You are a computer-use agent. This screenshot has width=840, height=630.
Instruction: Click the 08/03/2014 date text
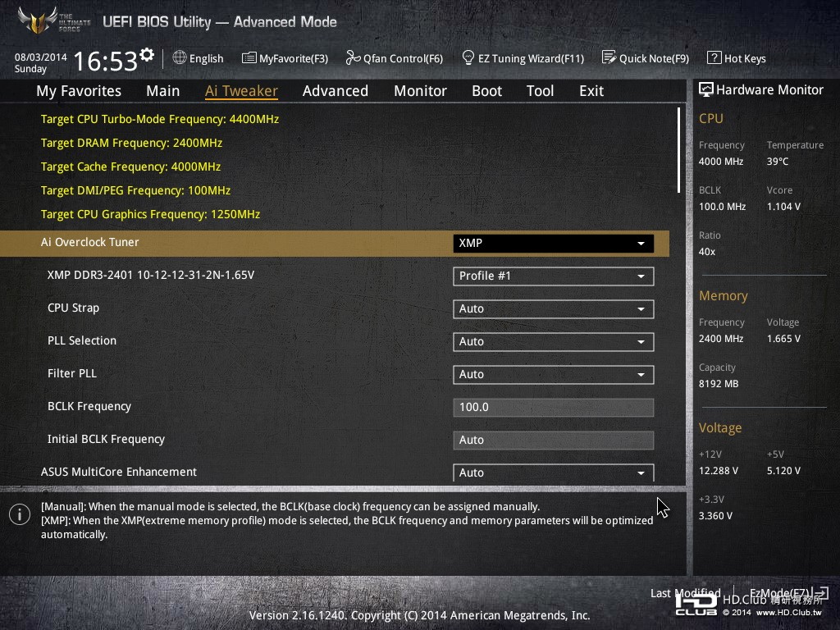pos(41,57)
